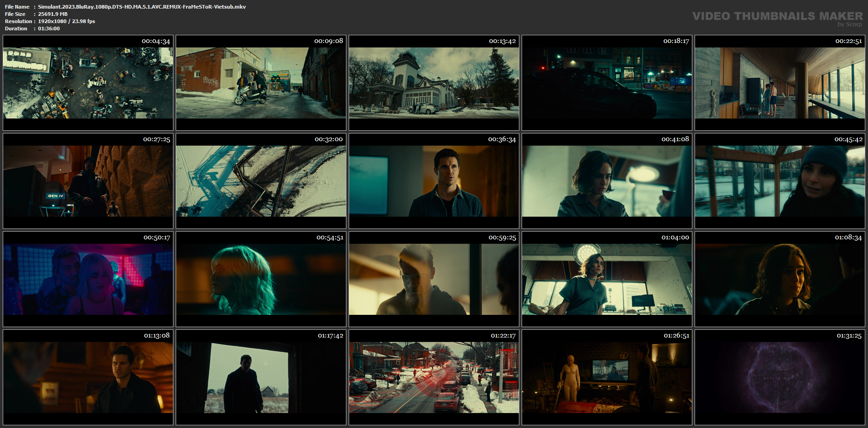Select the thumbnail at 01:13:08

[x=88, y=377]
